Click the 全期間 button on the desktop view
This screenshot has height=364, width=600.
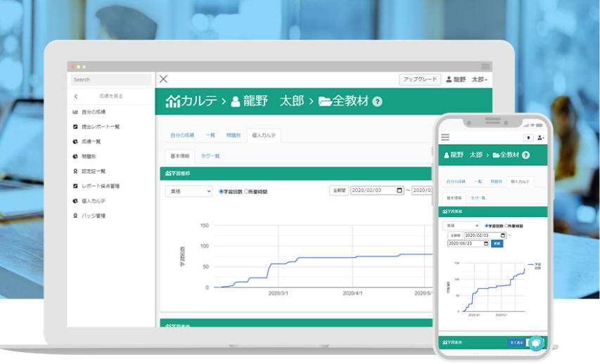click(x=338, y=190)
